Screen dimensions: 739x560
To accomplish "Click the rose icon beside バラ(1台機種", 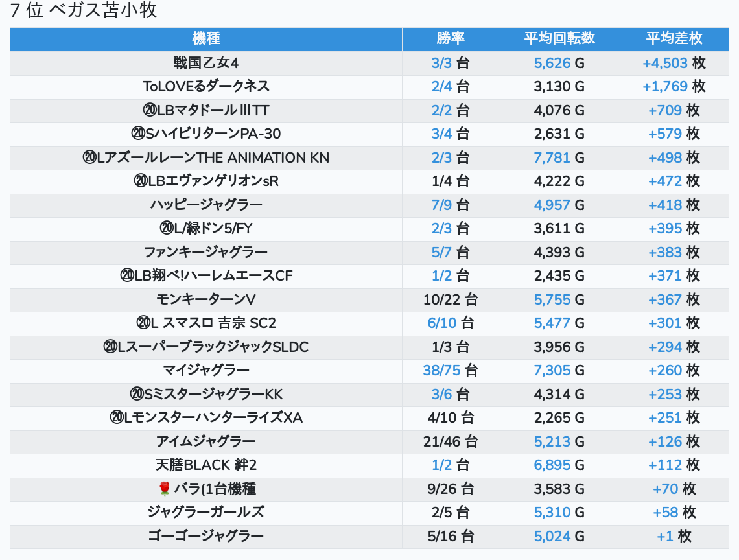I will point(164,489).
